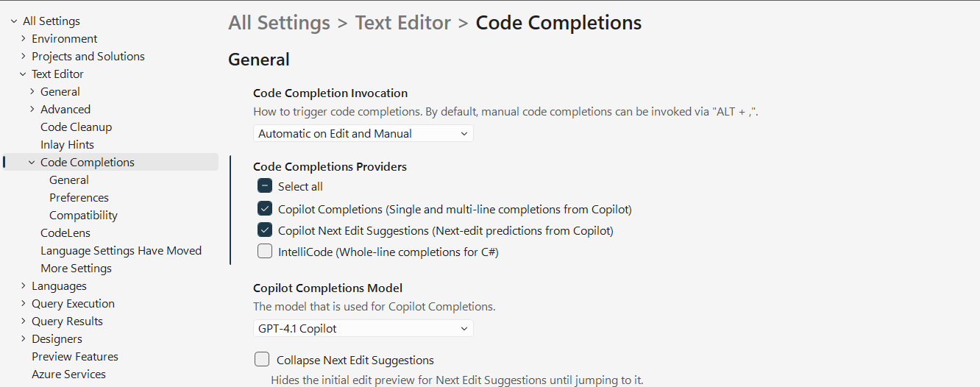Expand the Query Execution node
The height and width of the screenshot is (387, 980).
click(23, 304)
